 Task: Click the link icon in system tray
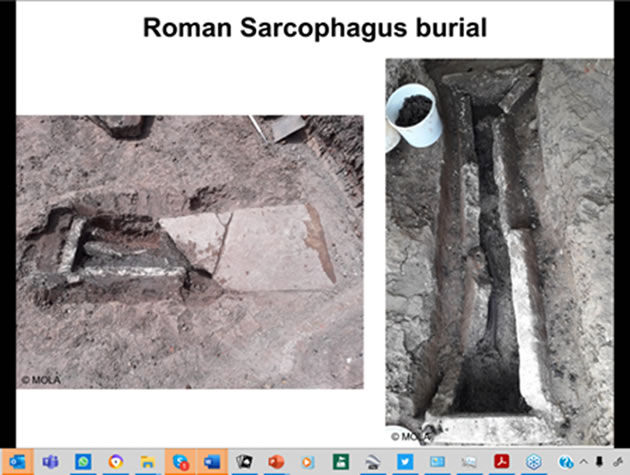pos(618,461)
